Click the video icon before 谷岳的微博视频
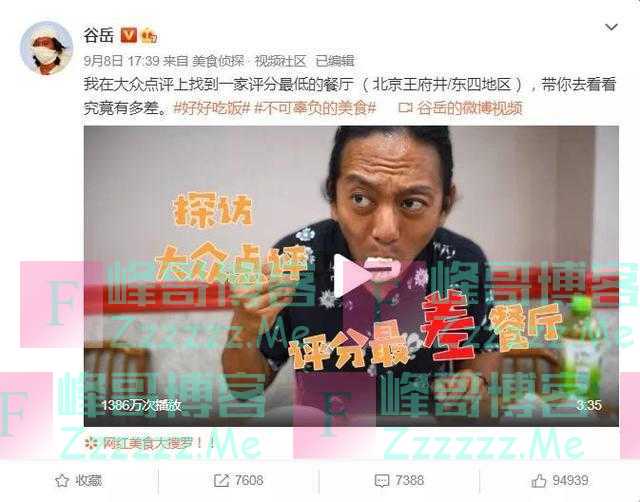The height and width of the screenshot is (502, 640). click(406, 108)
